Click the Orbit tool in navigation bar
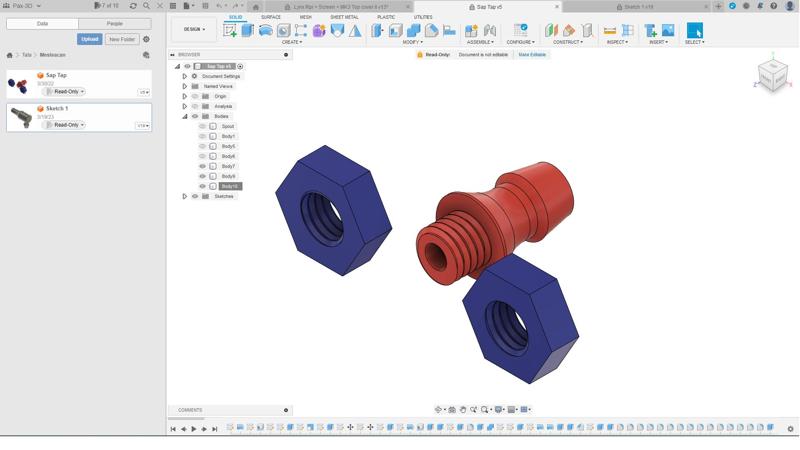This screenshot has width=800, height=450. coord(438,410)
